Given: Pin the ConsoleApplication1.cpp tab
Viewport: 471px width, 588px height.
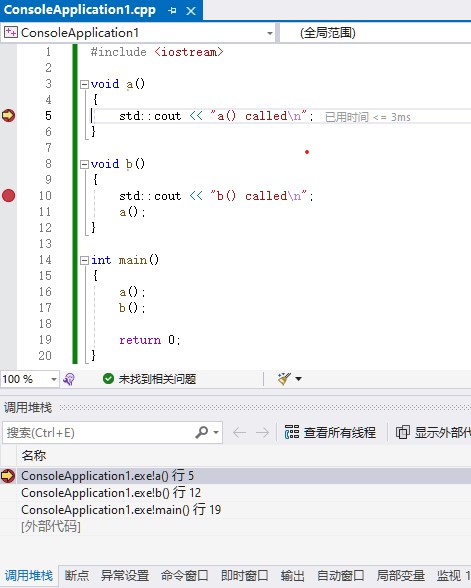Looking at the screenshot, I should [172, 10].
